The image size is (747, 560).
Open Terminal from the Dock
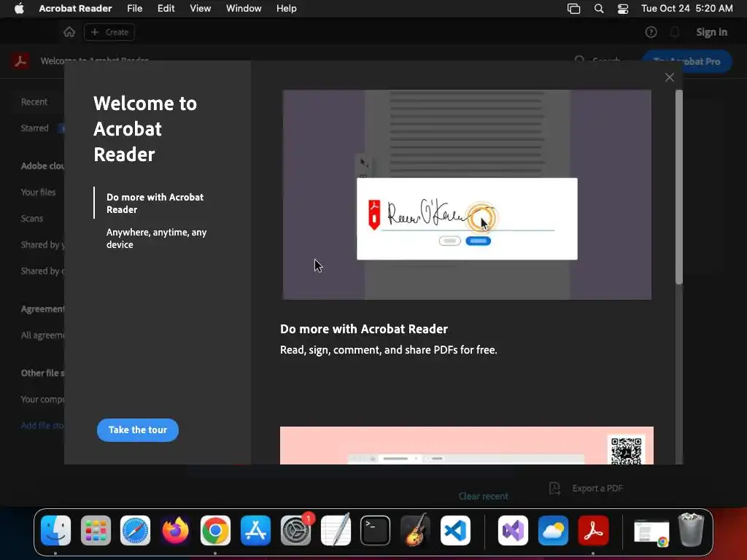376,531
